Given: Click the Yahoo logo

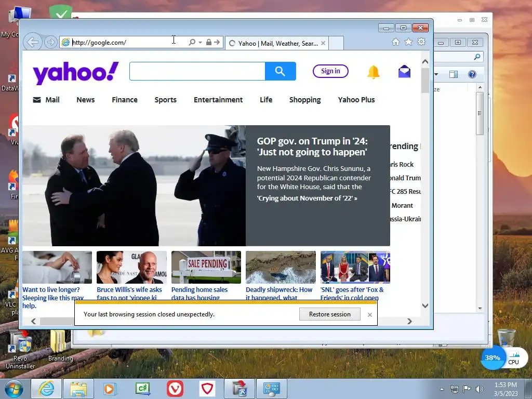Looking at the screenshot, I should (76, 73).
